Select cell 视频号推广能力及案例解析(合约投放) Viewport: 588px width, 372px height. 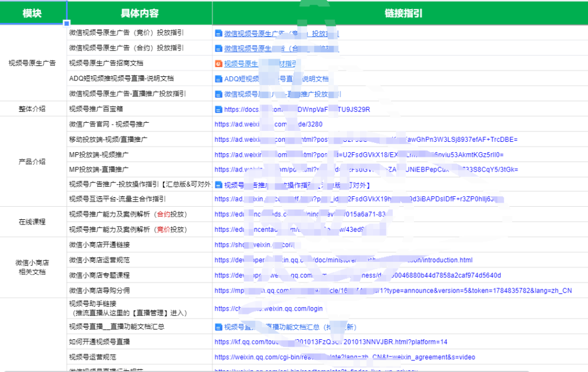coord(140,214)
